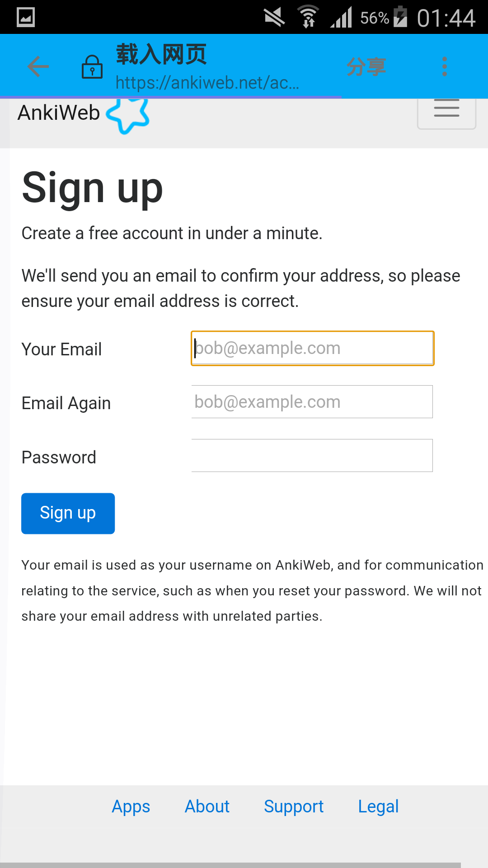This screenshot has height=868, width=488.
Task: Tap the Wi-Fi status icon
Action: (308, 17)
